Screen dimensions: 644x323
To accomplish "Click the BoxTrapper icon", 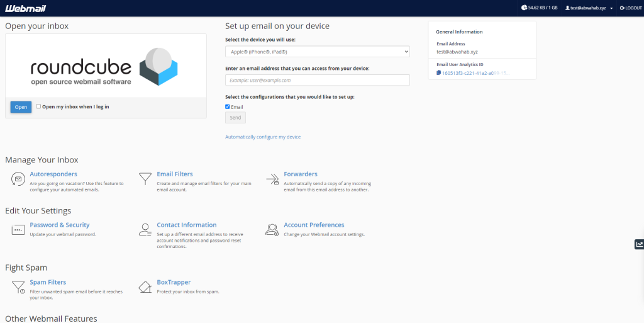I will point(145,287).
